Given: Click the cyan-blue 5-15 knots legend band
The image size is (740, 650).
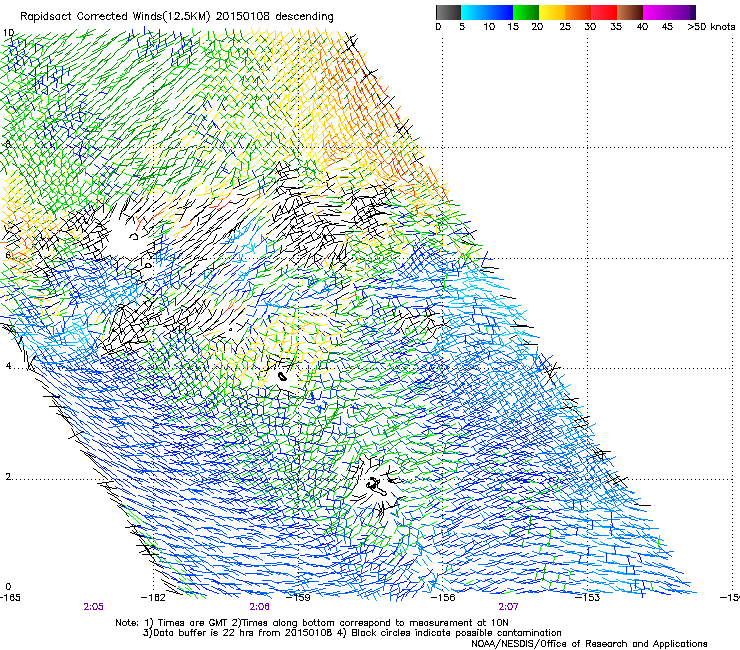Looking at the screenshot, I should click(x=487, y=12).
